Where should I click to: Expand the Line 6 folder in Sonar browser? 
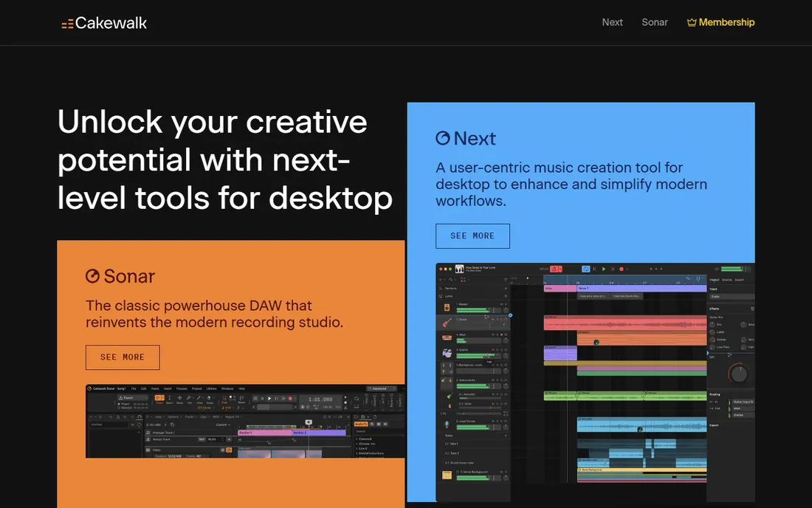[x=362, y=448]
